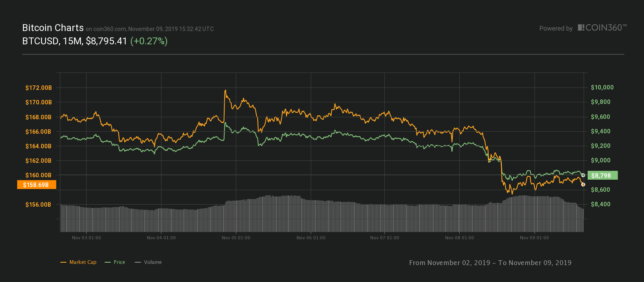644x282 pixels.
Task: Click the $9,600 price axis label
Action: pos(601,117)
